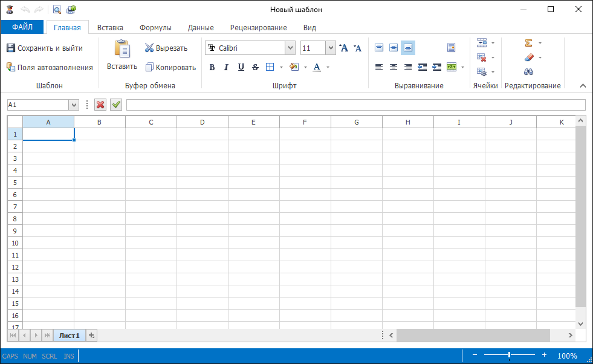Cancel formula entry red X
593x364 pixels.
pyautogui.click(x=100, y=105)
